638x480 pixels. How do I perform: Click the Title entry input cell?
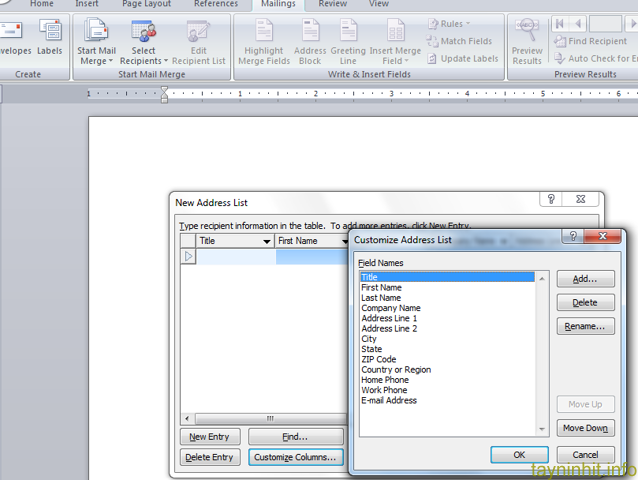point(236,257)
